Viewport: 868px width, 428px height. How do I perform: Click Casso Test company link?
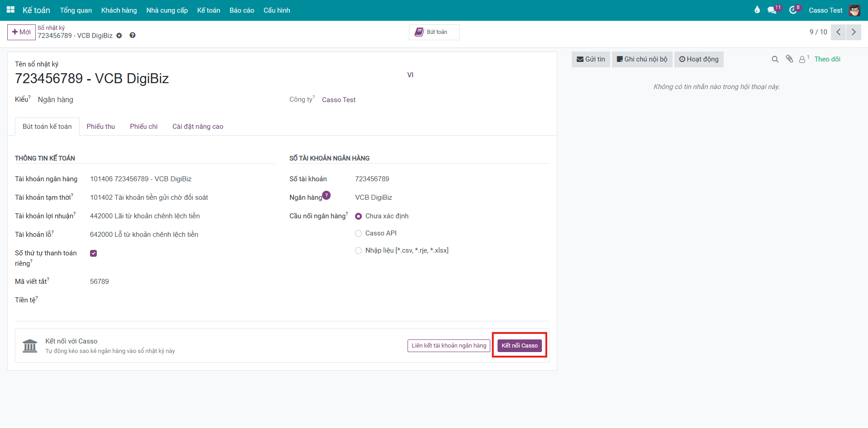[339, 100]
